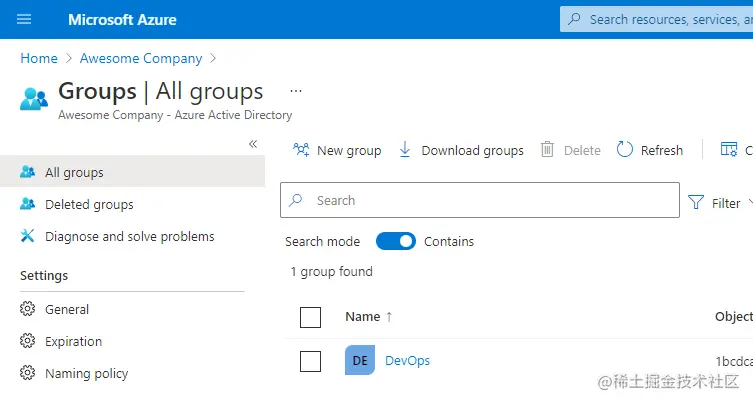Viewport: 753px width, 404px height.
Task: Click the columns icon in toolbar
Action: click(729, 149)
